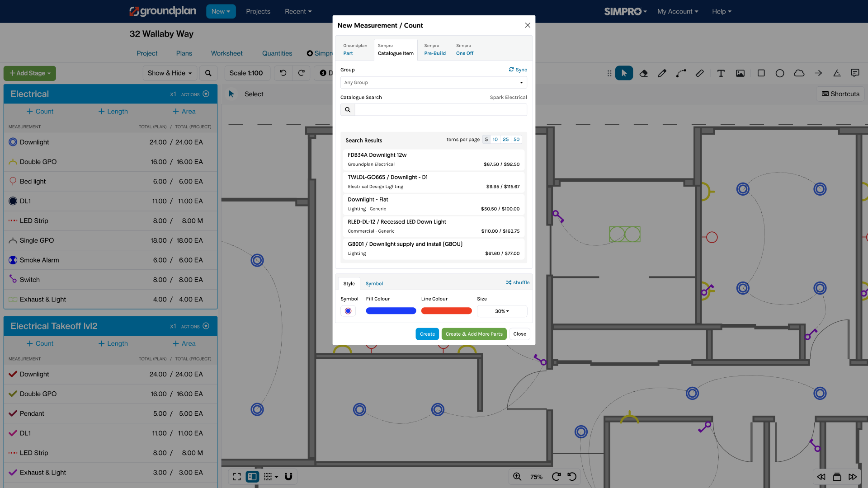Viewport: 868px width, 488px height.
Task: Open the Quantities tab
Action: pyautogui.click(x=277, y=53)
